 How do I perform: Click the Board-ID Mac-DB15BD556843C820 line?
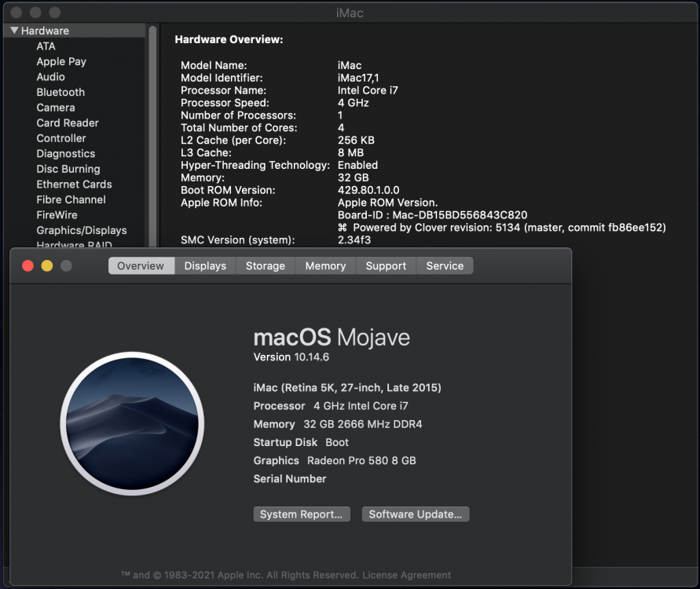[x=433, y=215]
